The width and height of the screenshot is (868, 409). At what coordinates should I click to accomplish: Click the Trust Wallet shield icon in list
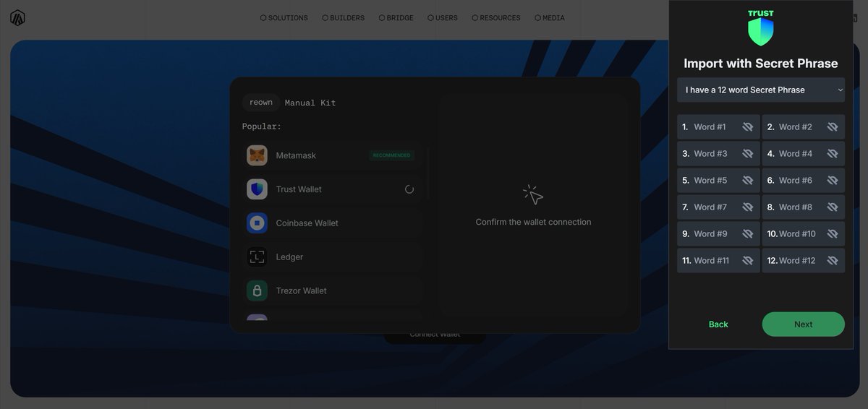[257, 189]
